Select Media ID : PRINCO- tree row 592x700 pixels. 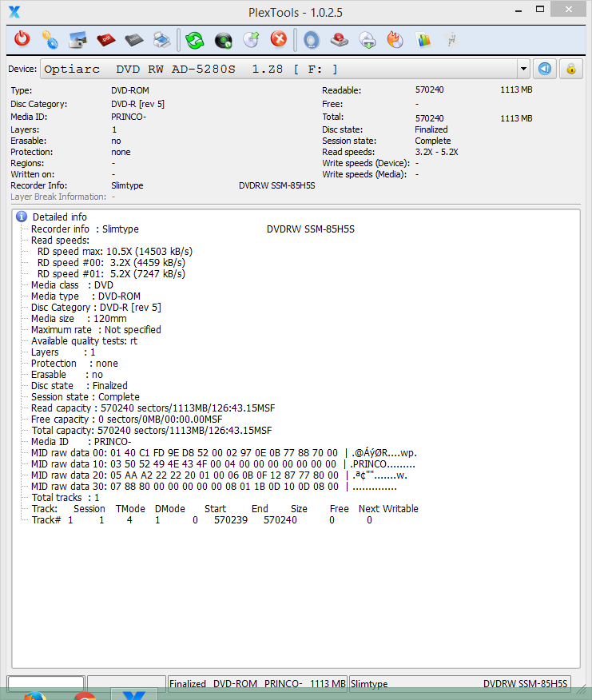[81, 441]
